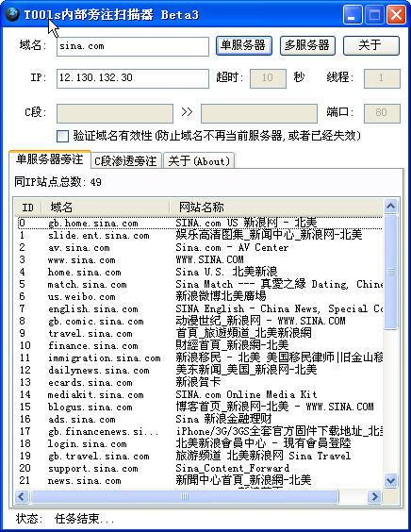Focus the 域名 field containing sina.com

(133, 46)
